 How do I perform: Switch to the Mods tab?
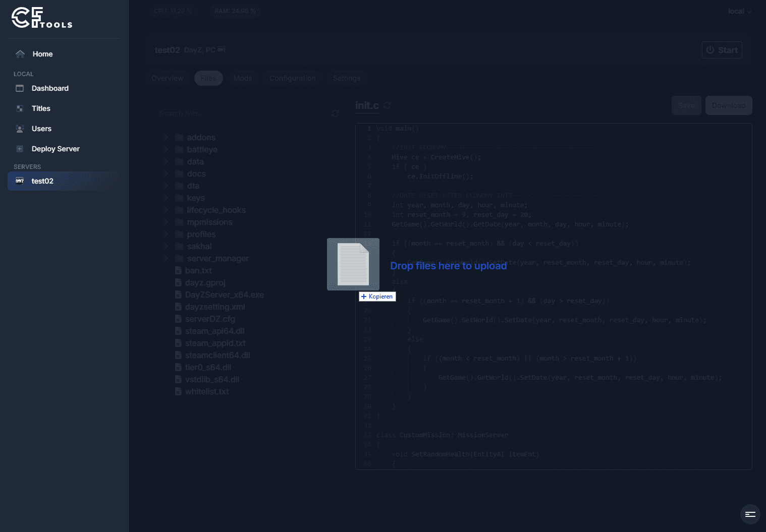pyautogui.click(x=243, y=78)
